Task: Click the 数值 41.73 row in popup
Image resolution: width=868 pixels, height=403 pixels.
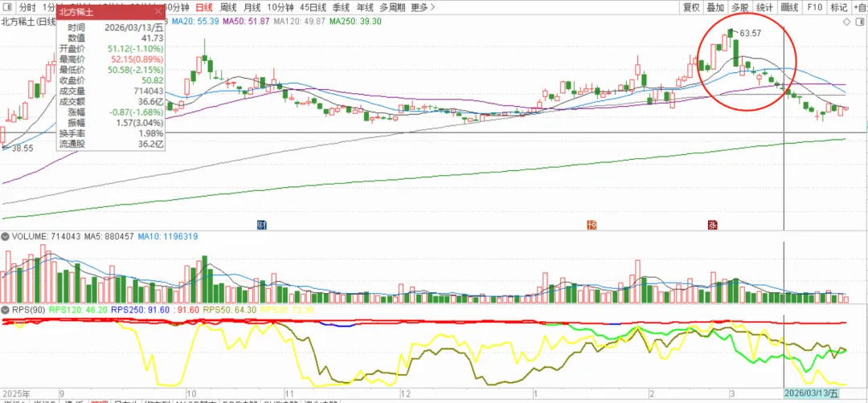Action: [111, 38]
